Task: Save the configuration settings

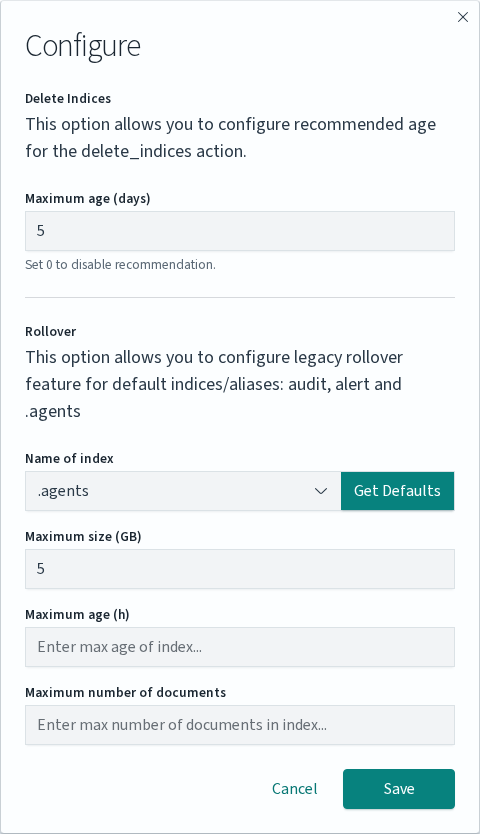Action: [399, 789]
